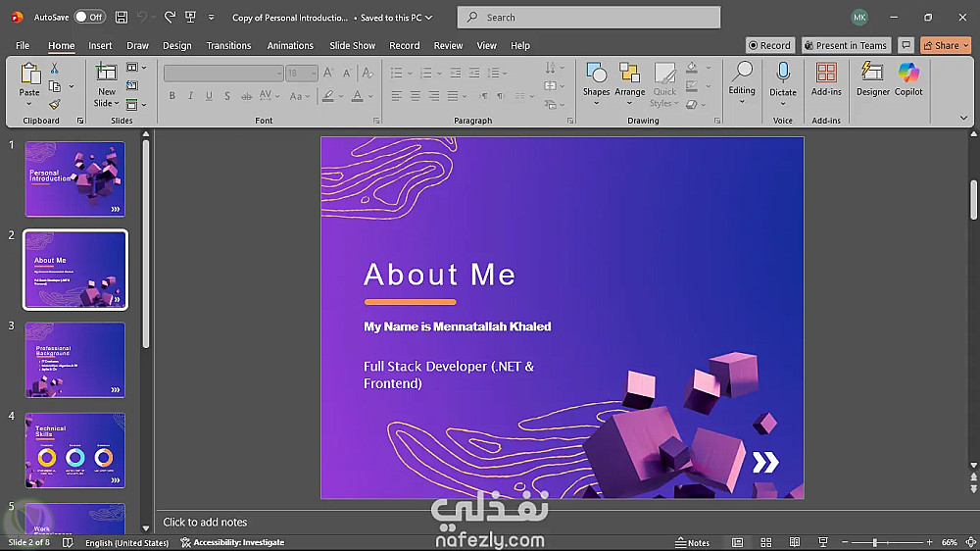Viewport: 980px width, 551px height.
Task: Expand Customize Quick Access Toolbar arrow
Action: [212, 18]
